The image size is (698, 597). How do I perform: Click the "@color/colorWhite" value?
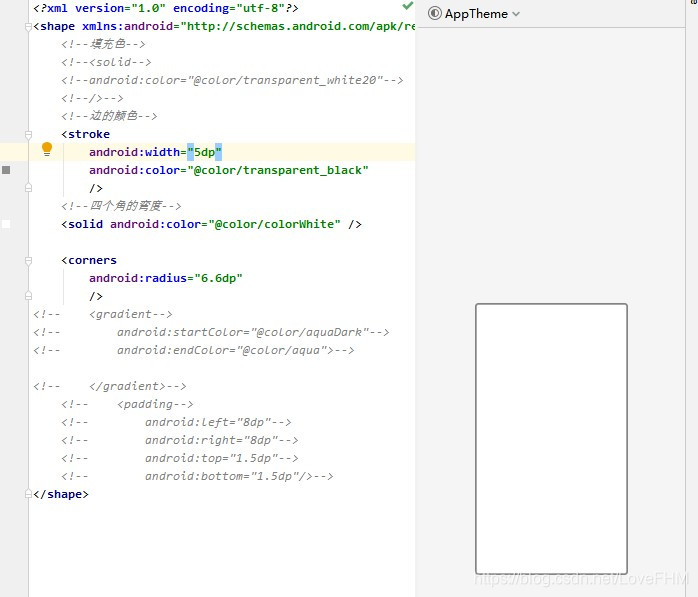(275, 224)
